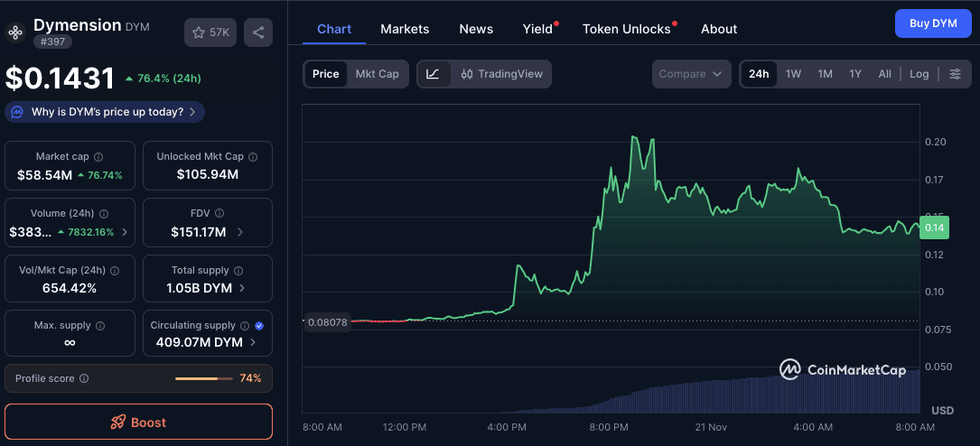Open chart settings sliders icon
The image size is (980, 446).
click(x=955, y=74)
